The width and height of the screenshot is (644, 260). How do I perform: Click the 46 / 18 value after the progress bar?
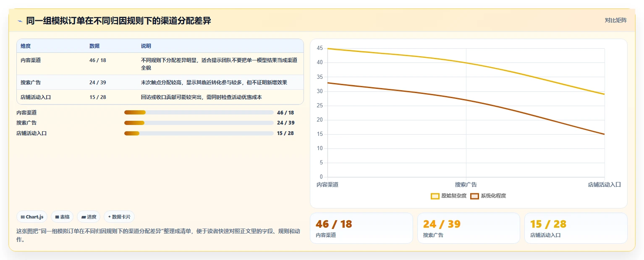coord(285,112)
